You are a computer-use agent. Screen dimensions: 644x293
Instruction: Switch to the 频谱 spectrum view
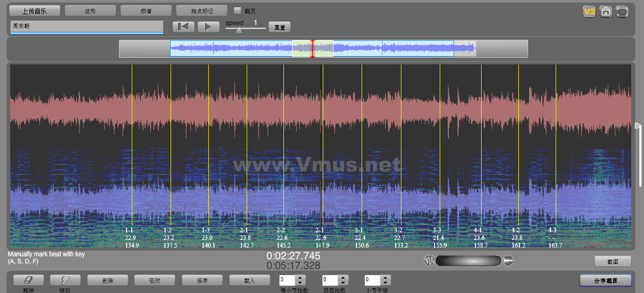[x=146, y=11]
